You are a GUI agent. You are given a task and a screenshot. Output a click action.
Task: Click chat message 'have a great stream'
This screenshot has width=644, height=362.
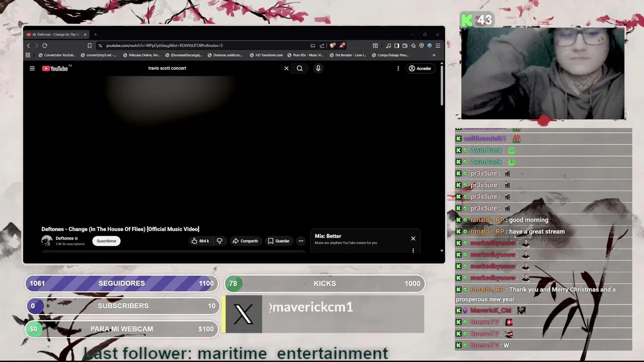(x=536, y=231)
